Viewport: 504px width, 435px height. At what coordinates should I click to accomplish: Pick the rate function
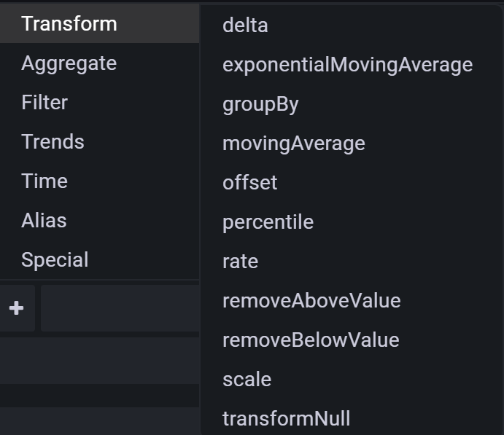coord(240,261)
